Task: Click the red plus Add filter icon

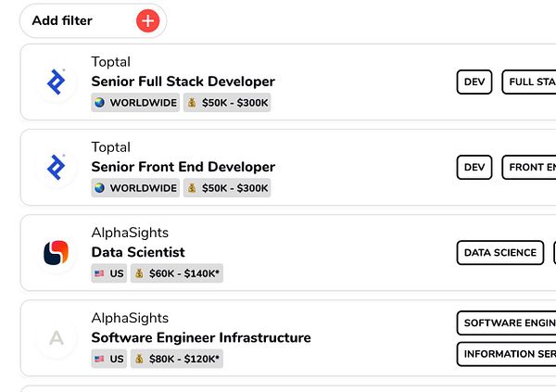Action: [147, 20]
